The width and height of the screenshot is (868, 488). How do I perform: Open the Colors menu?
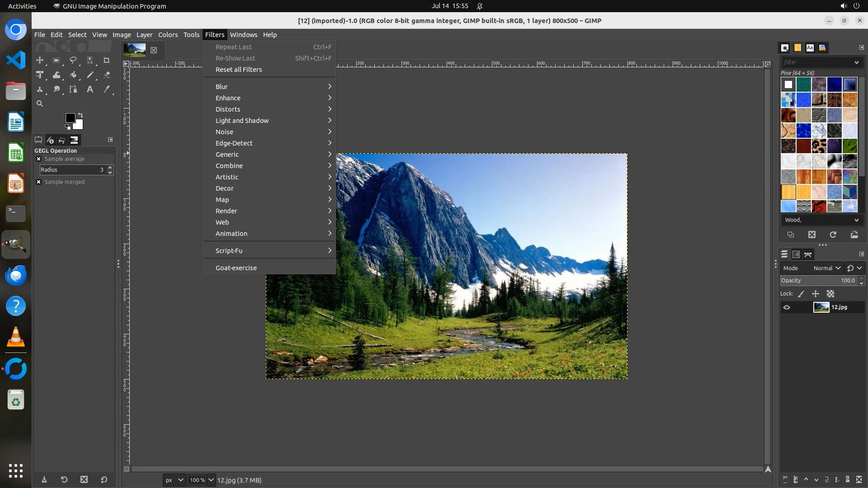pos(168,35)
